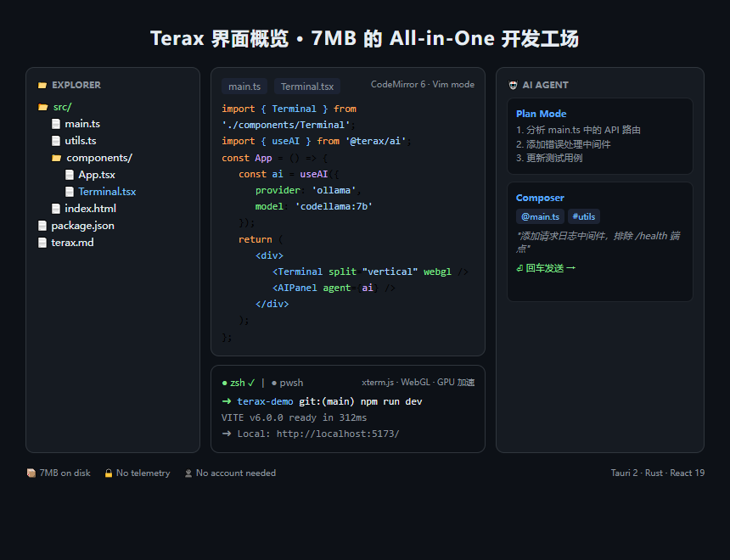This screenshot has height=560, width=730.
Task: Switch to the Terminal.tsx editor tab
Action: tap(307, 87)
